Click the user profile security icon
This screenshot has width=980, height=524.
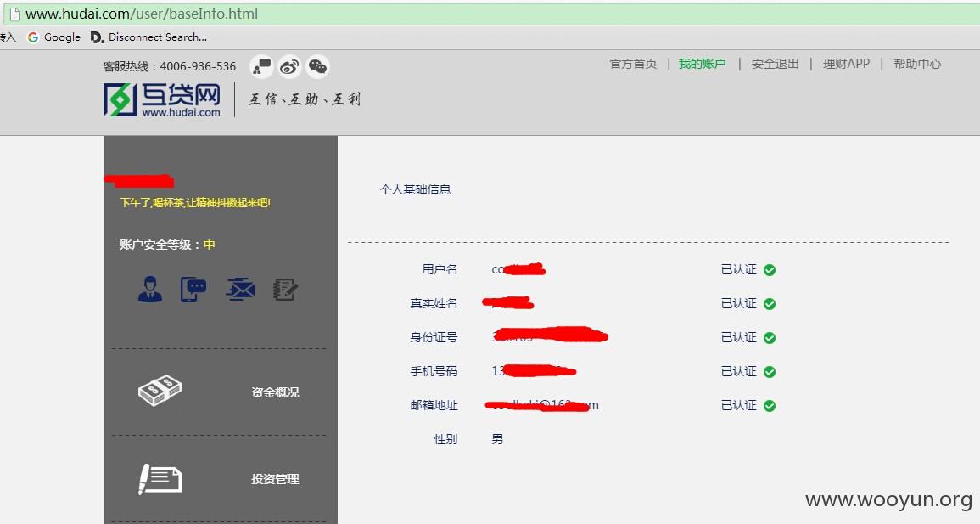[150, 290]
